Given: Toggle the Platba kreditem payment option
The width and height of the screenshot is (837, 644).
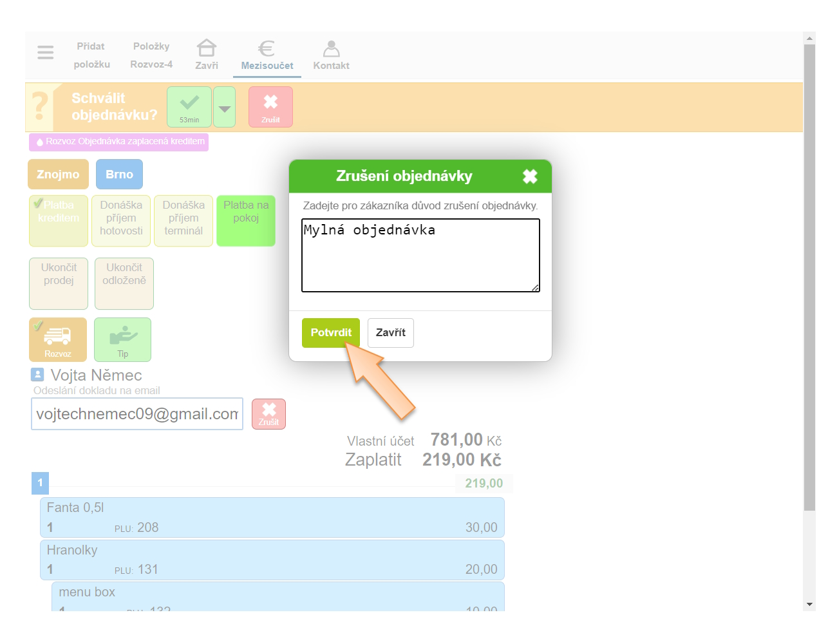Looking at the screenshot, I should (x=59, y=220).
